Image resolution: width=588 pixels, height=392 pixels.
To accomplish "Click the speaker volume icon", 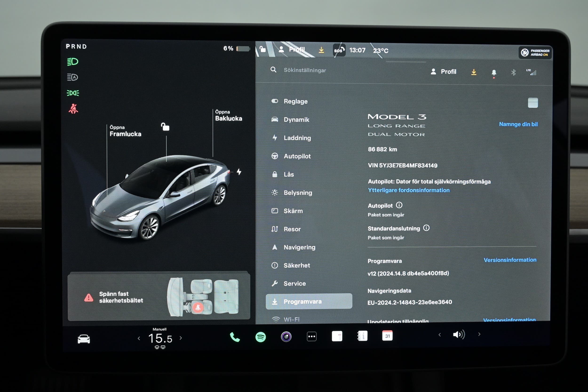I will 459,334.
